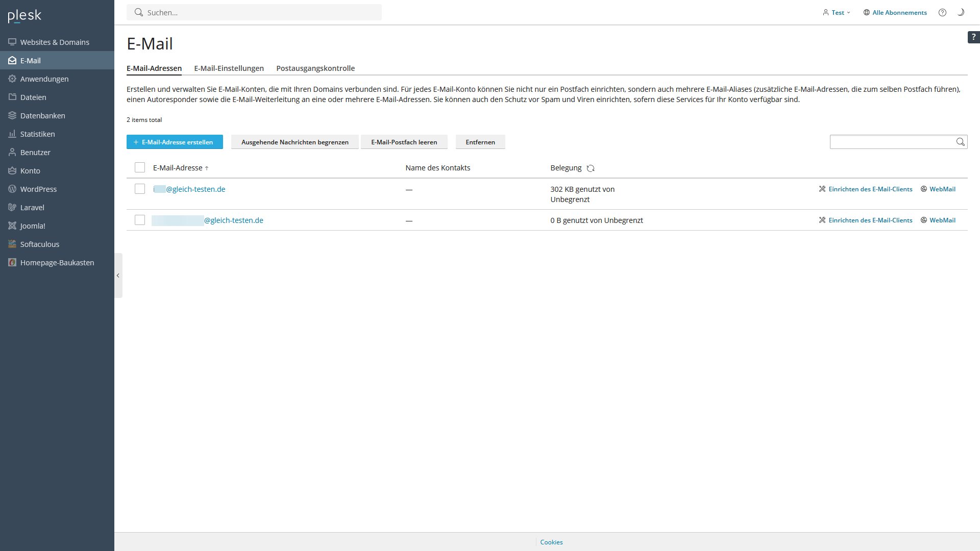This screenshot has height=551, width=980.
Task: Open the Datenbanken section in the sidebar
Action: coord(42,115)
